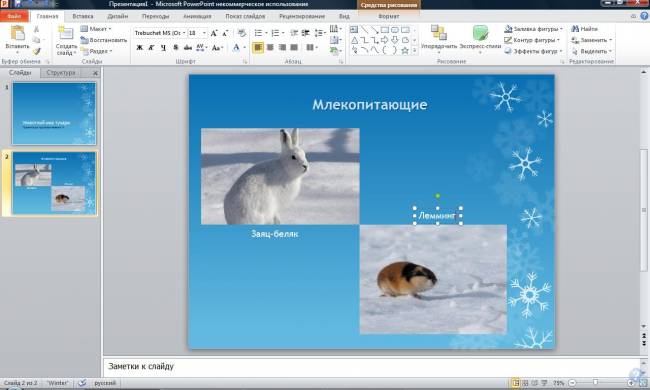Image resolution: width=650 pixels, height=390 pixels.
Task: Select the triangle shape
Action: coord(354,40)
